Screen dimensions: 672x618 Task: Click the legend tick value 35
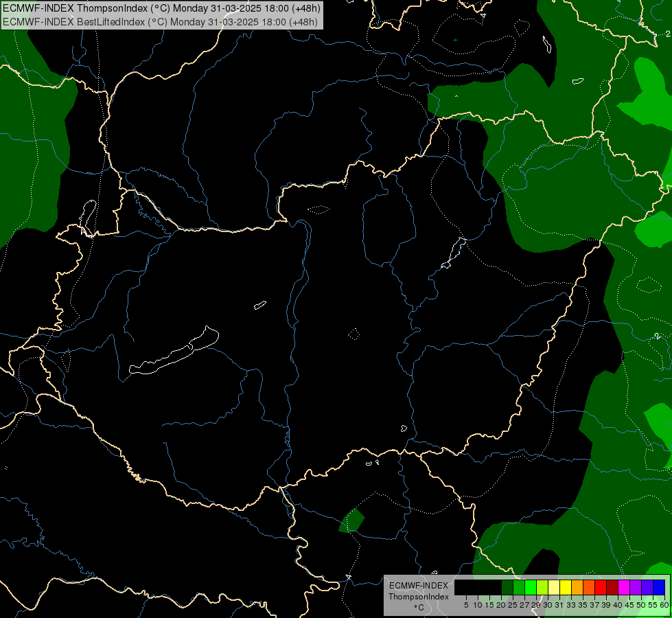(583, 605)
